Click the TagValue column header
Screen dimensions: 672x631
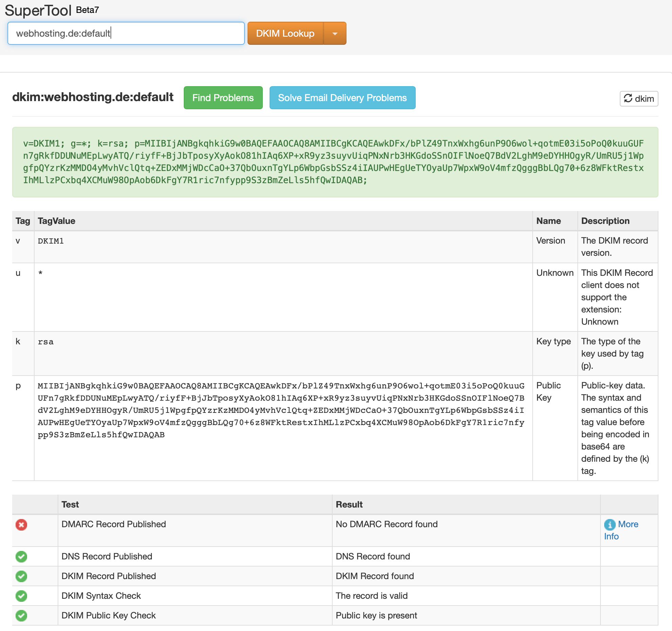pos(57,221)
